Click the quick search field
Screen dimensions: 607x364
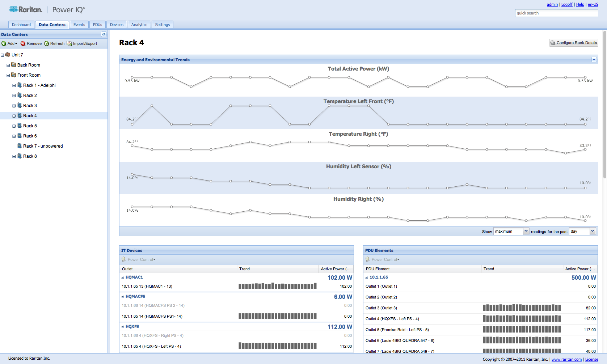556,13
